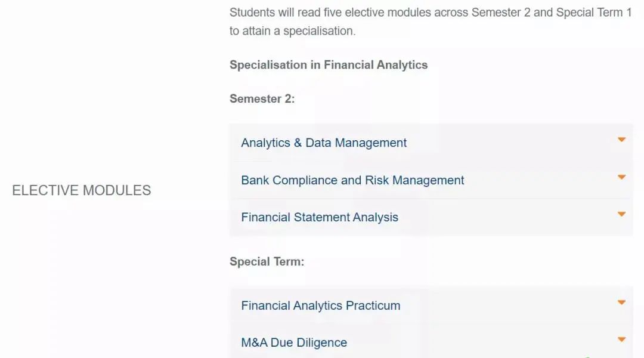The height and width of the screenshot is (358, 644).
Task: Click orange arrow beside Bank Compliance and Risk Management
Action: (x=621, y=177)
